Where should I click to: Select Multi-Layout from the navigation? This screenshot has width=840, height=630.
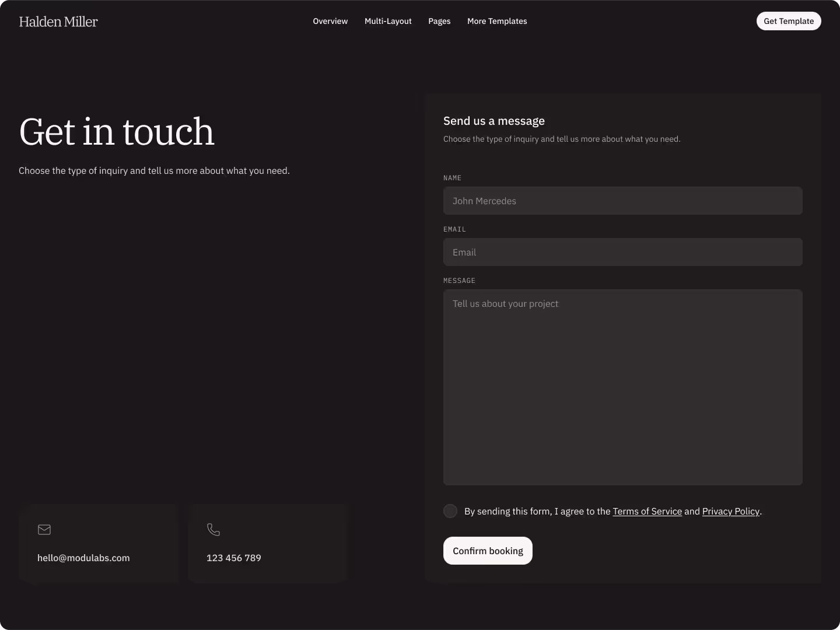[x=387, y=21]
